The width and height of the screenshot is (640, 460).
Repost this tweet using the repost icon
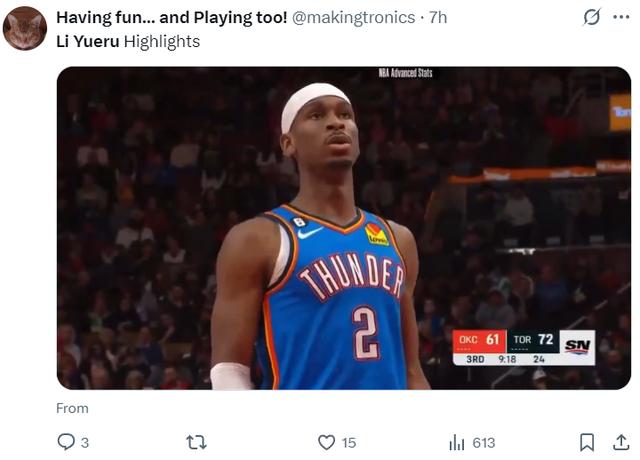[196, 442]
